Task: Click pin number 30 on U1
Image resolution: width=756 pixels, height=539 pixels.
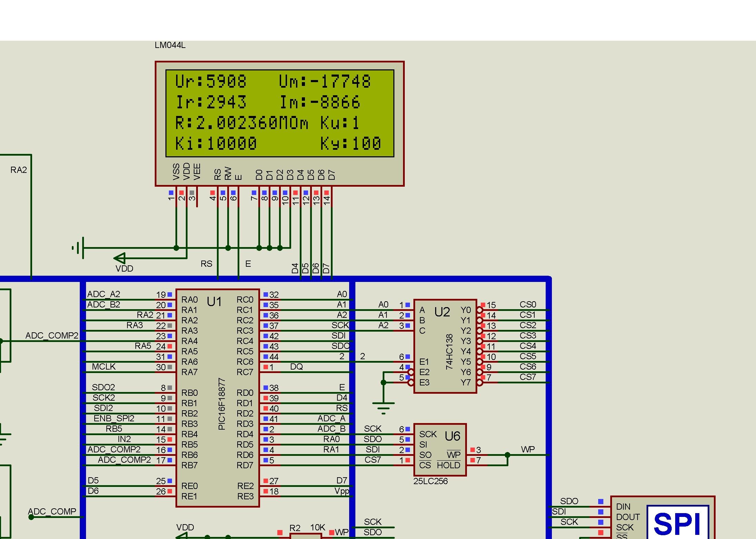Action: click(161, 367)
